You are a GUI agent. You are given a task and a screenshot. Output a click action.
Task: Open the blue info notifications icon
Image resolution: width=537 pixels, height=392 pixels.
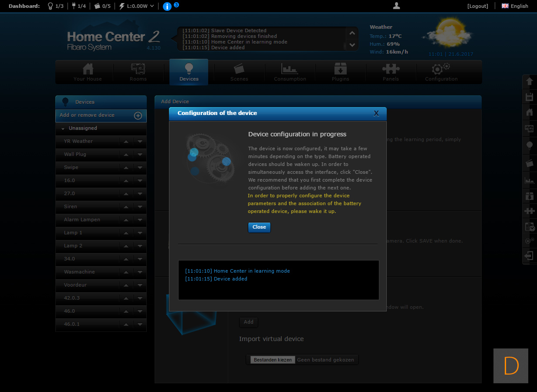point(167,7)
